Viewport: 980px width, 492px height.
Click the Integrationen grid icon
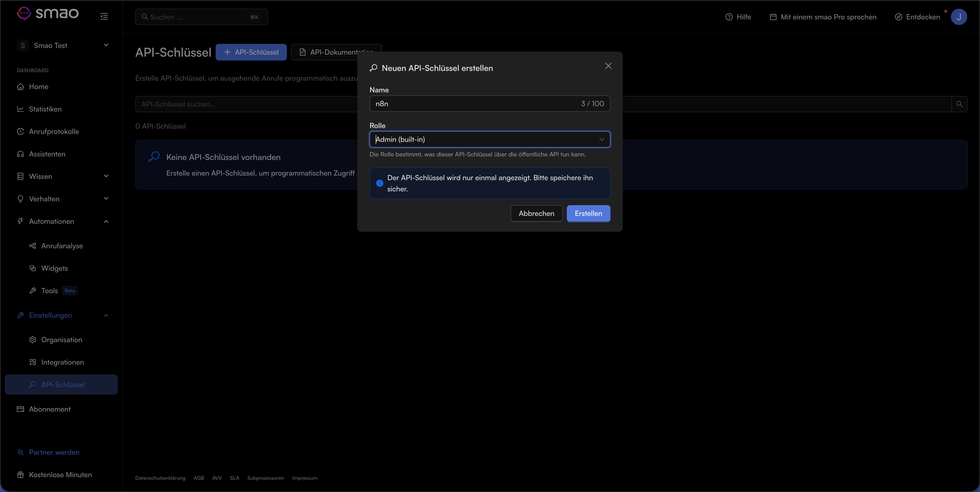pos(33,362)
